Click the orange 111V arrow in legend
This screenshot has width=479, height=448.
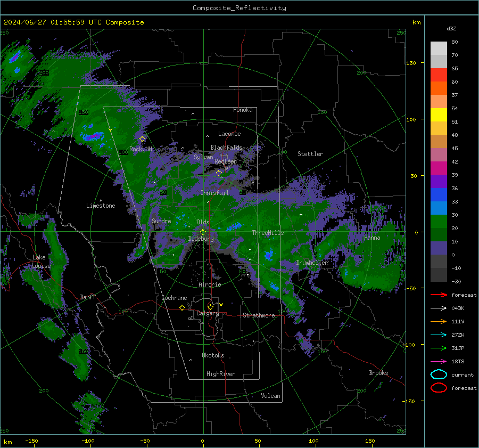(439, 321)
